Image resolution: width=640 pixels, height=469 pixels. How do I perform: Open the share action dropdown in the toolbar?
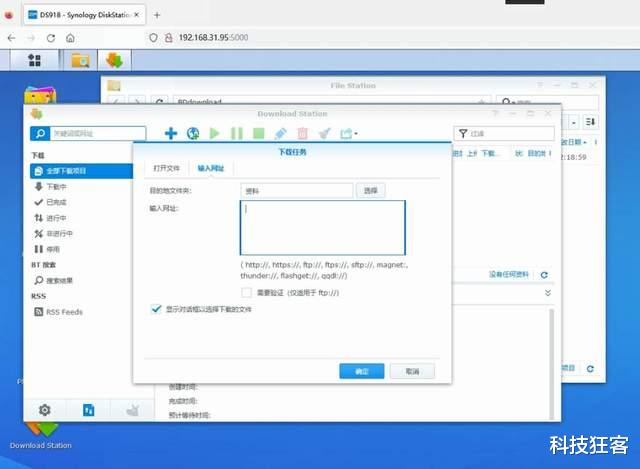(349, 133)
